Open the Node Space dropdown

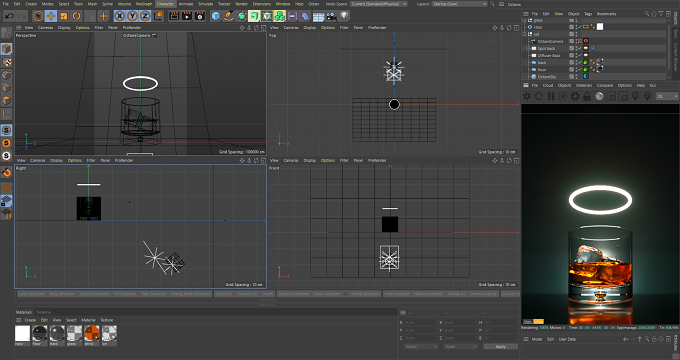click(x=379, y=4)
